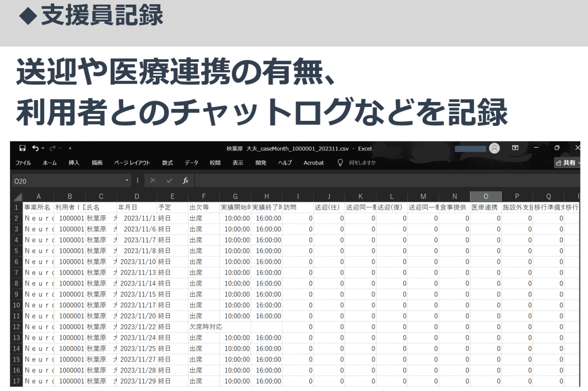The height and width of the screenshot is (391, 588).
Task: Select column header O
Action: tap(486, 197)
